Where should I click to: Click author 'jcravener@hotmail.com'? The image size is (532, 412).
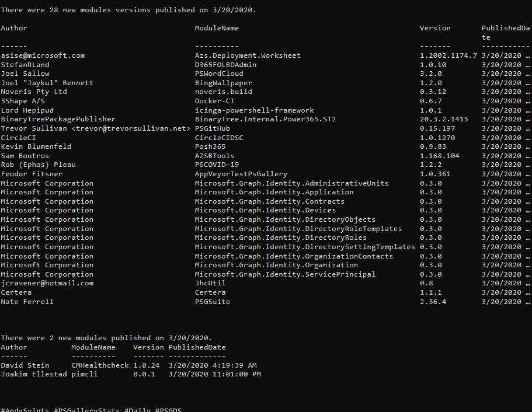47,283
